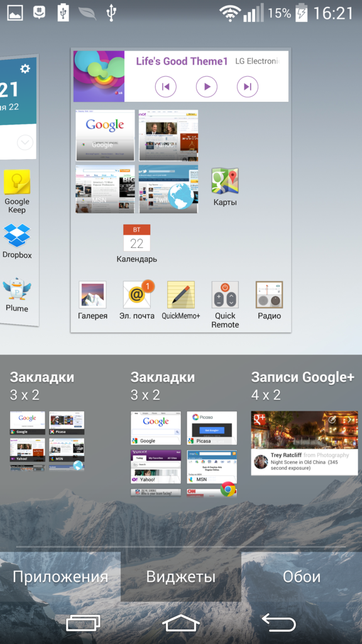Image resolution: width=362 pixels, height=644 pixels.
Task: Switch to the Приложения tab
Action: click(60, 577)
